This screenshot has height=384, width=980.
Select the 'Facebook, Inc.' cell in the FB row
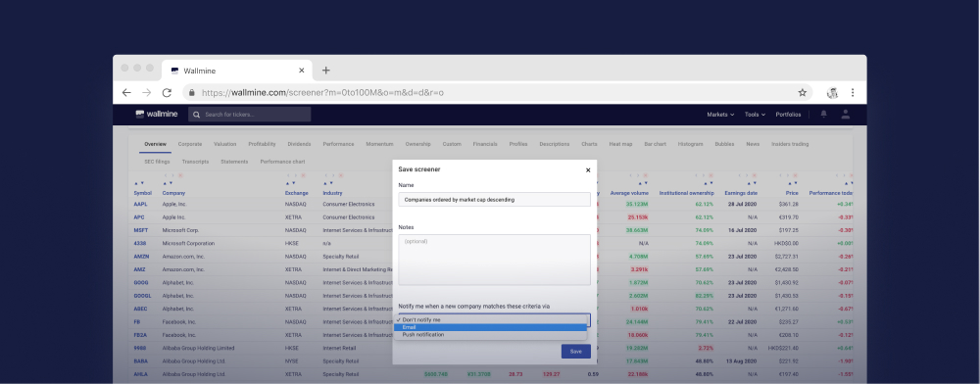tap(178, 322)
